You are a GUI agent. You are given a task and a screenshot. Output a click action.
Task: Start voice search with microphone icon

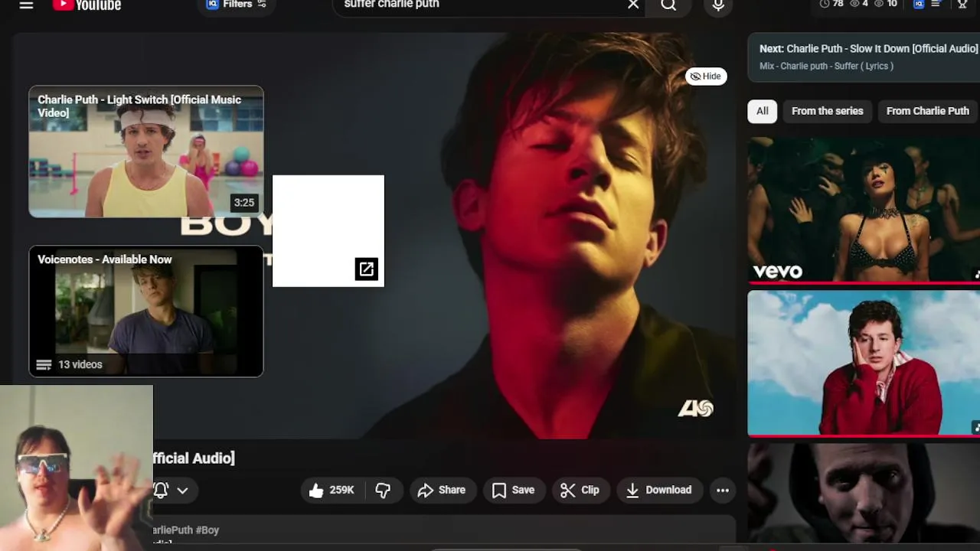(x=718, y=5)
